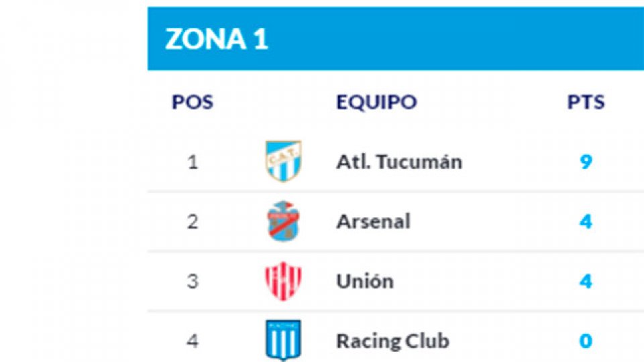
Task: Click the Racing Club crest
Action: [x=284, y=340]
